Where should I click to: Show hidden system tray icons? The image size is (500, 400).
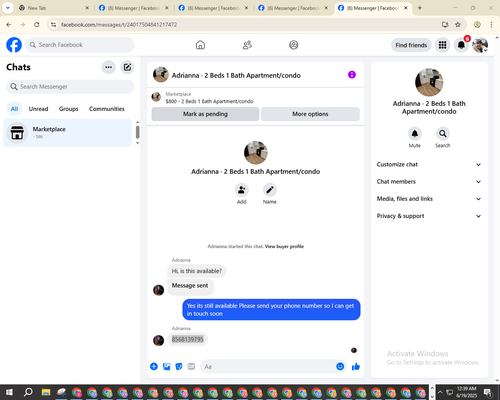440,392
